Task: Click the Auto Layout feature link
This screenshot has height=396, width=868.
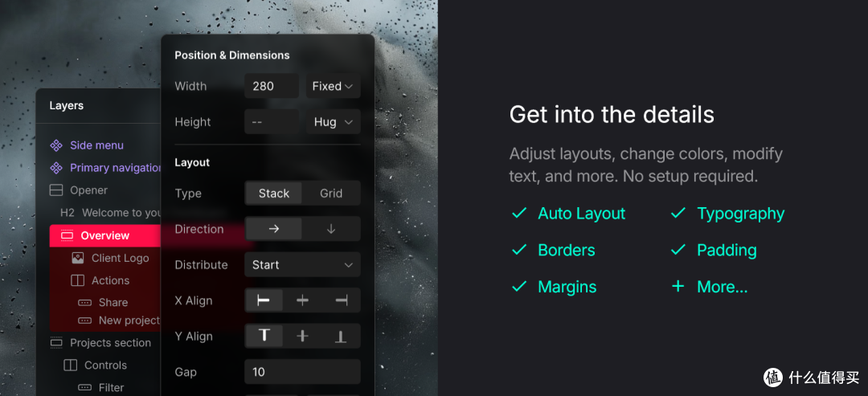Action: pyautogui.click(x=581, y=214)
